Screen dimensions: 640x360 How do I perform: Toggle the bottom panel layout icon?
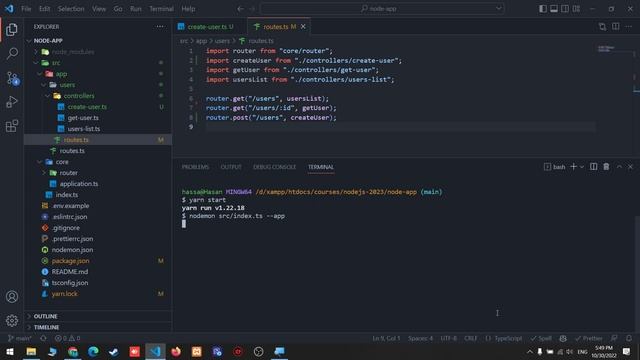coord(554,9)
